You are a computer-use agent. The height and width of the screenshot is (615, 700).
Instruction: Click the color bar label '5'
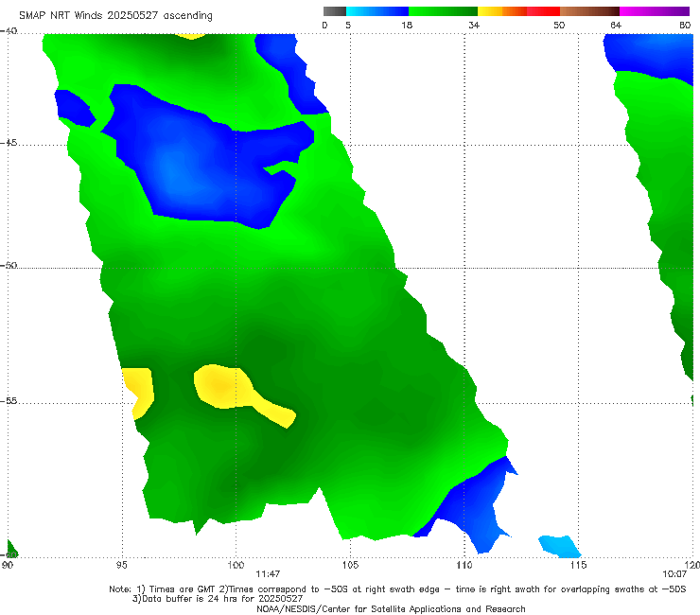[x=348, y=25]
